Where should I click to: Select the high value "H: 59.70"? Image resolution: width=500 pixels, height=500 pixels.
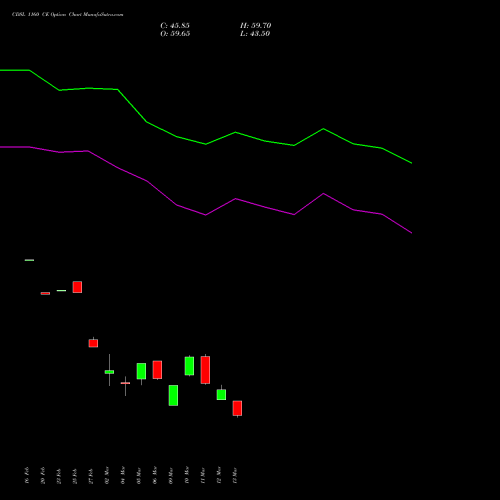[x=256, y=26]
